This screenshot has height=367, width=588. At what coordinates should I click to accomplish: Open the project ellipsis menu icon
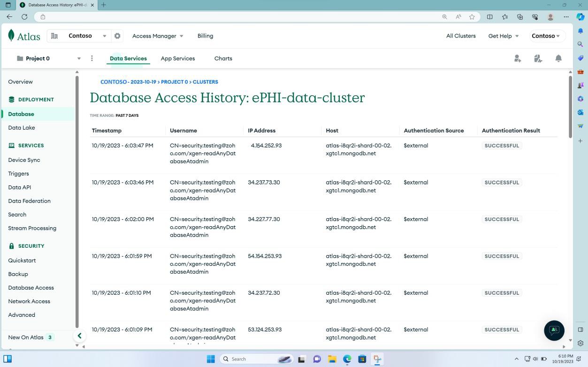92,58
